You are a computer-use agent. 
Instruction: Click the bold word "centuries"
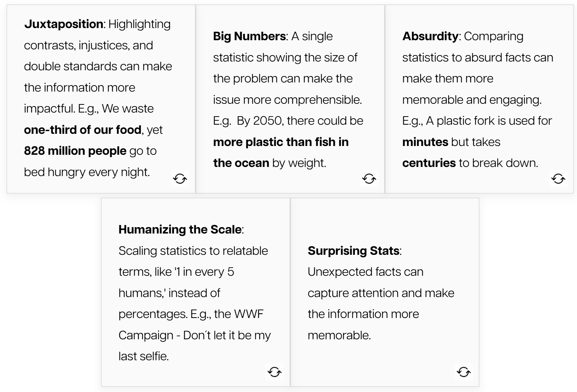click(429, 163)
